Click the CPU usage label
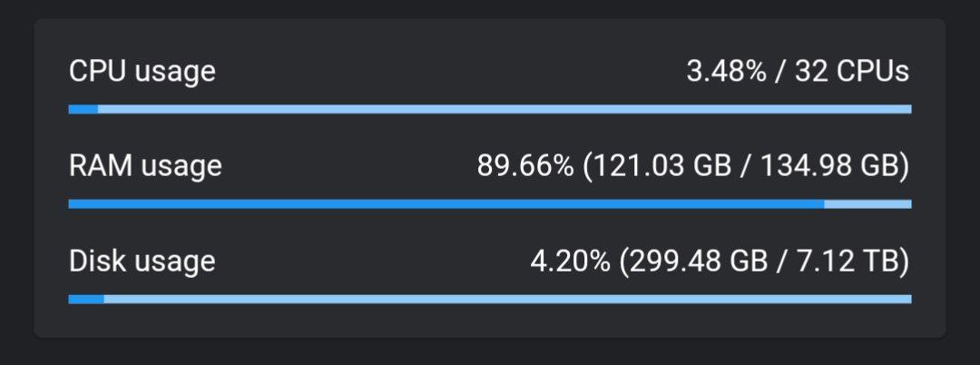The image size is (980, 365). click(x=142, y=73)
